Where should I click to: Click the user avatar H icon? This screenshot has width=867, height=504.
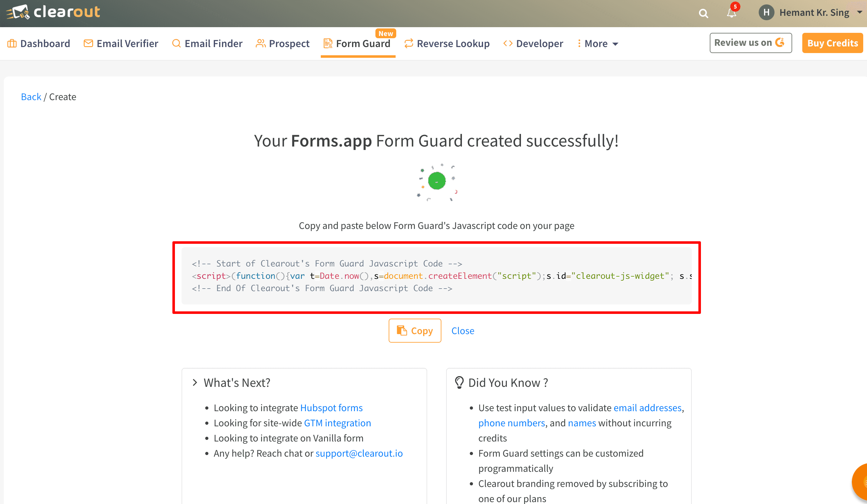(x=766, y=13)
